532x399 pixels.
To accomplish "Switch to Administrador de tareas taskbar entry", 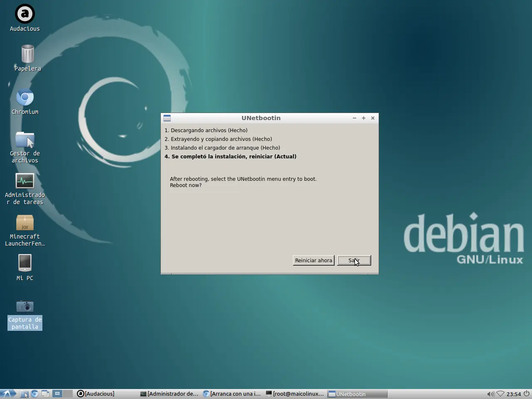I will click(x=169, y=394).
